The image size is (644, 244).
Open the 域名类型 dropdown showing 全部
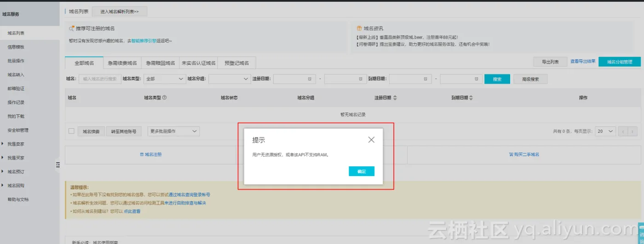[x=165, y=79]
